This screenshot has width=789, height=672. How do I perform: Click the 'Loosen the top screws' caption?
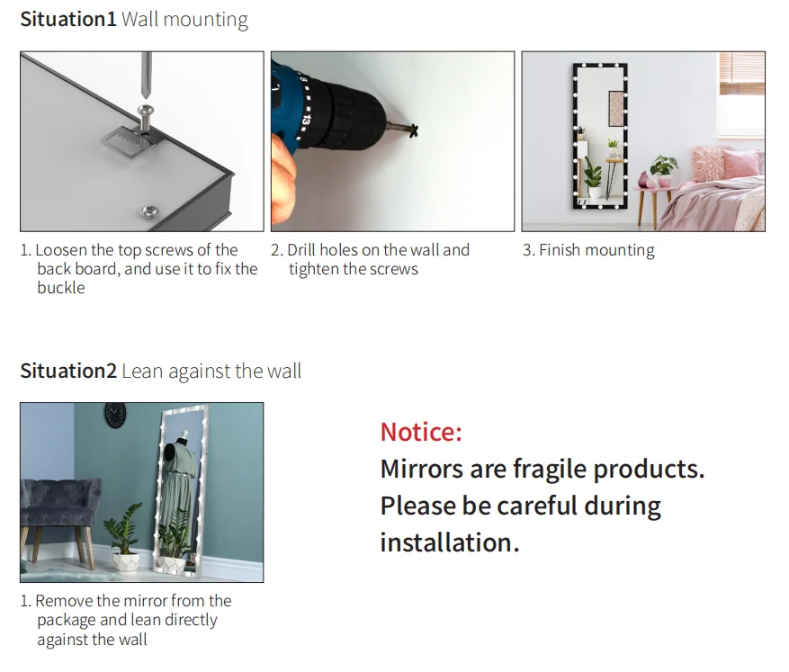139,269
